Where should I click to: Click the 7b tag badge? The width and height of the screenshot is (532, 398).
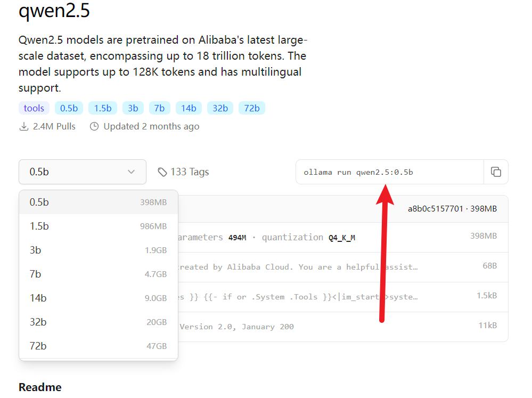coord(159,108)
